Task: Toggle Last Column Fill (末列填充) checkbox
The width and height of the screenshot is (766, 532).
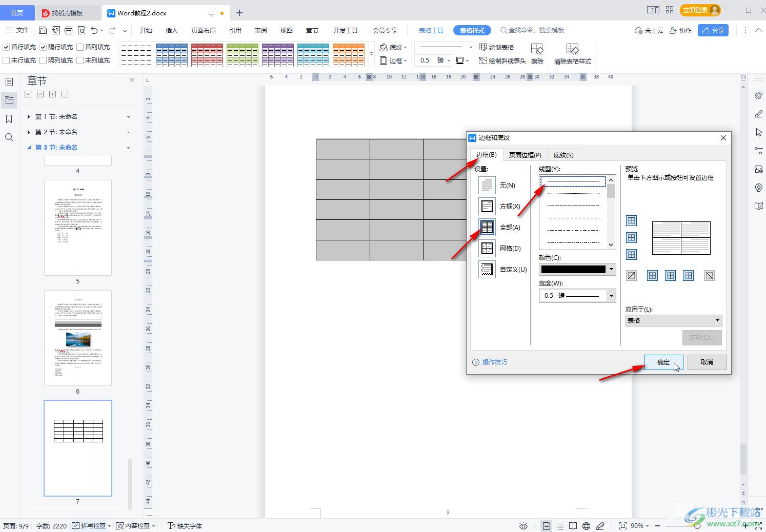Action: (x=80, y=60)
